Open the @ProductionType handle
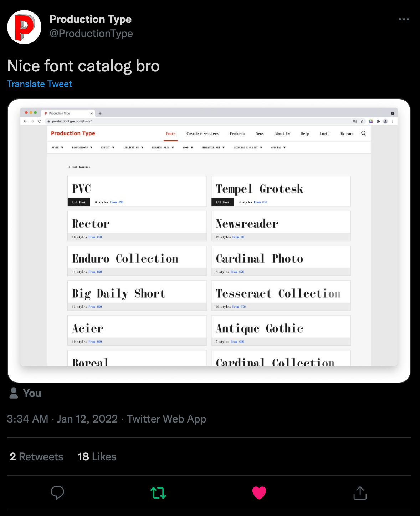The height and width of the screenshot is (516, 420). tap(91, 34)
